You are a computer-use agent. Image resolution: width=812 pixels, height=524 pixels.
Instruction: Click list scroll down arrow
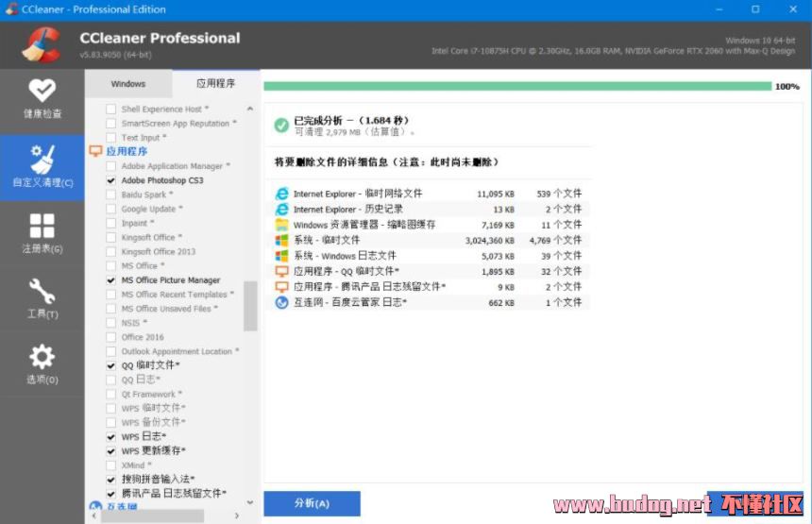tap(250, 502)
